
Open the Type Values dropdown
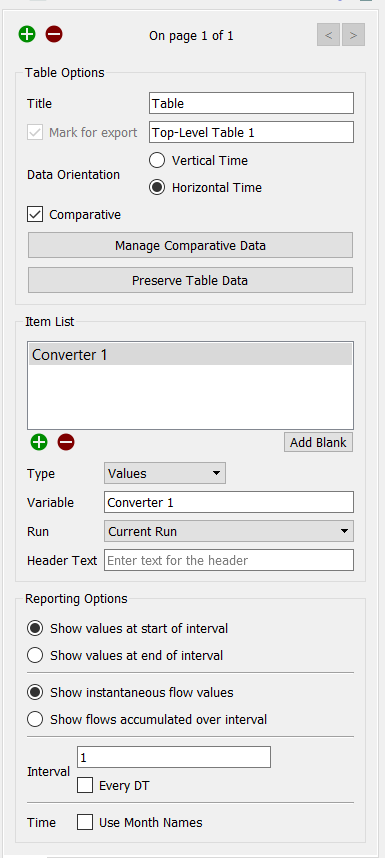(x=165, y=473)
